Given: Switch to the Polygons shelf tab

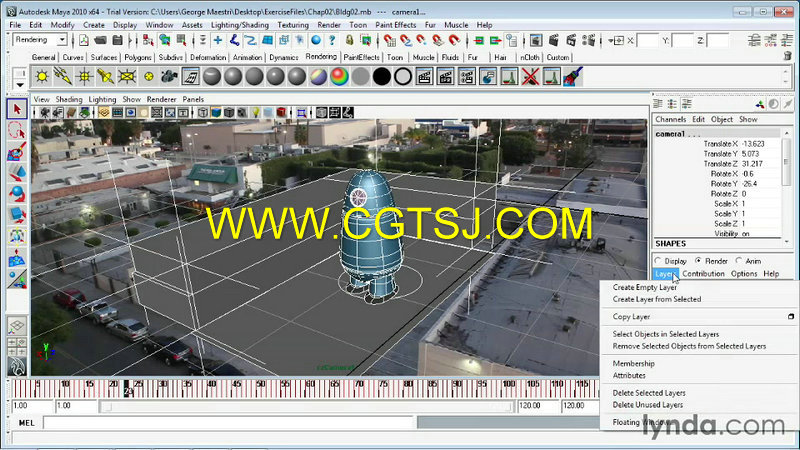Looking at the screenshot, I should (x=138, y=58).
